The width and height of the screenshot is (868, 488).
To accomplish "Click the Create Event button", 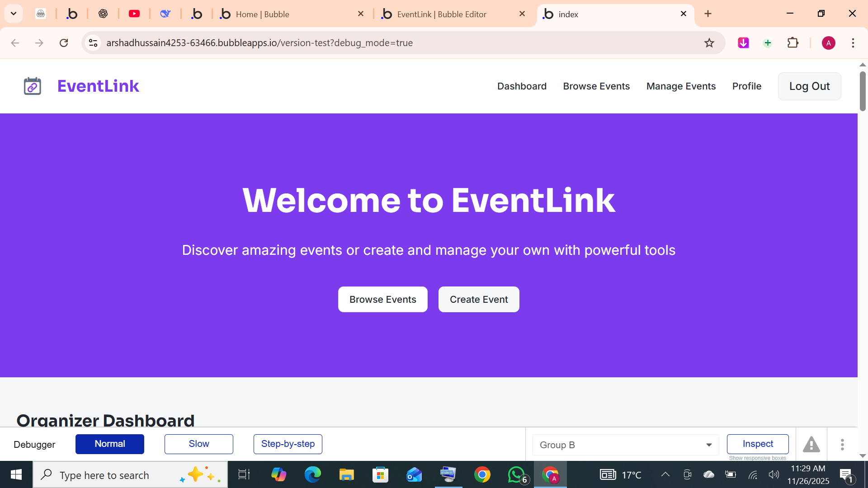I will pyautogui.click(x=479, y=300).
